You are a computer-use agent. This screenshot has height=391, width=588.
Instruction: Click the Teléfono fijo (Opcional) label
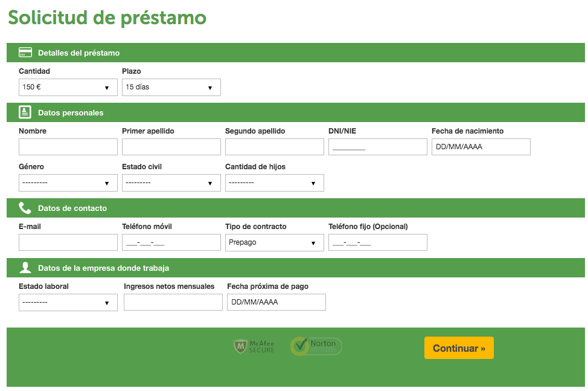(x=368, y=226)
